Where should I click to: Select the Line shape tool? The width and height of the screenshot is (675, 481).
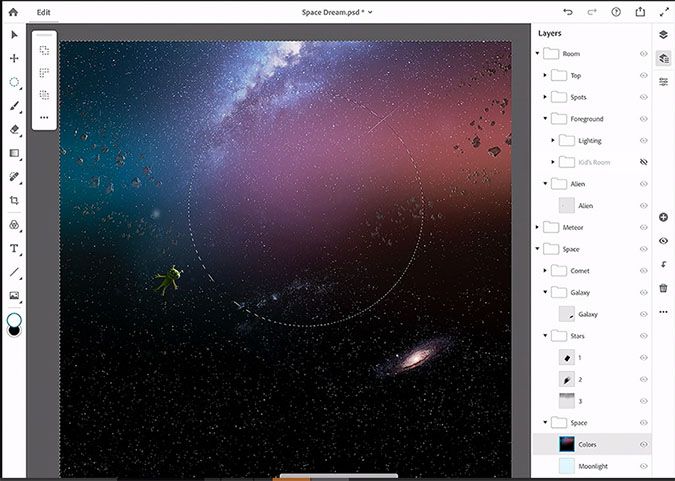(x=14, y=272)
